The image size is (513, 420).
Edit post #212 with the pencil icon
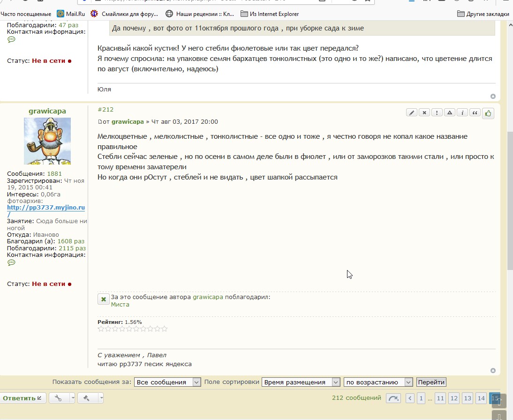[x=412, y=113]
